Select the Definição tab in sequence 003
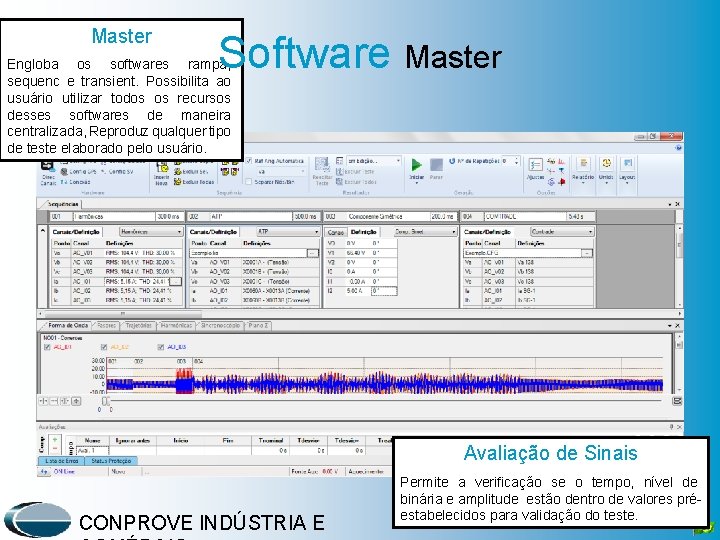 363,232
